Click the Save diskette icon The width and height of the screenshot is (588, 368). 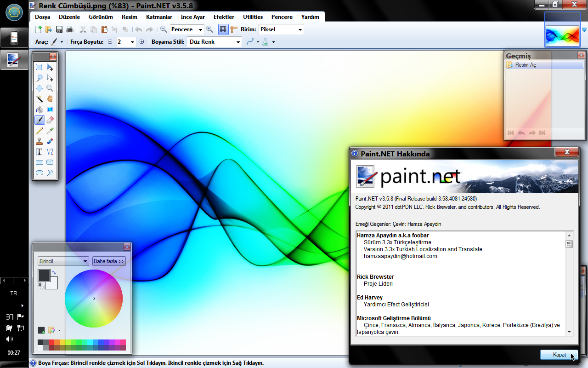pos(59,29)
